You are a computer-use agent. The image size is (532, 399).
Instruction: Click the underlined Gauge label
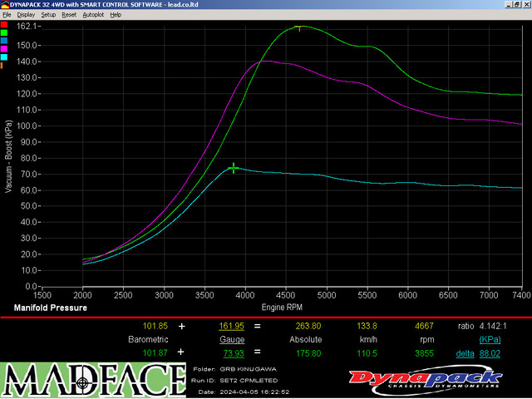pos(231,340)
